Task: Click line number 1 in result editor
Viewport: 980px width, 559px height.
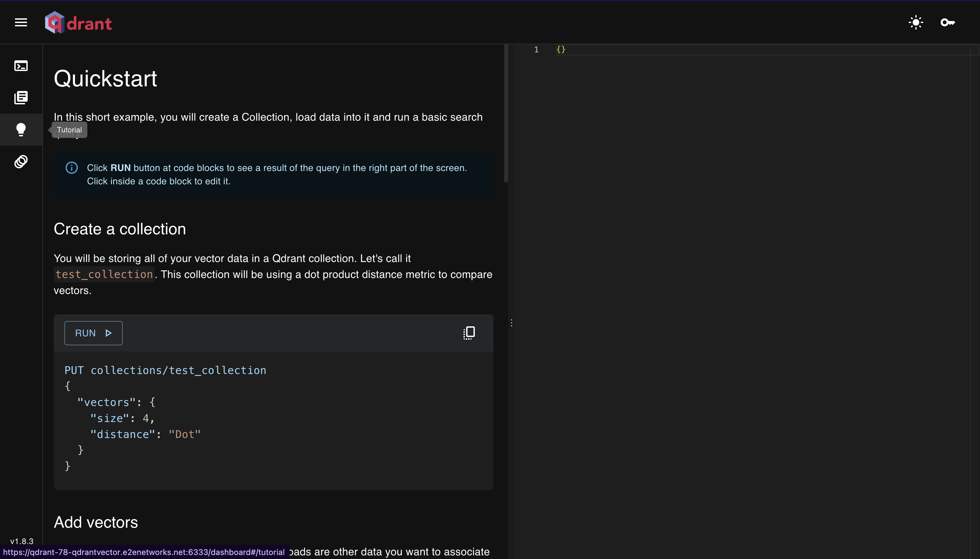Action: [537, 50]
